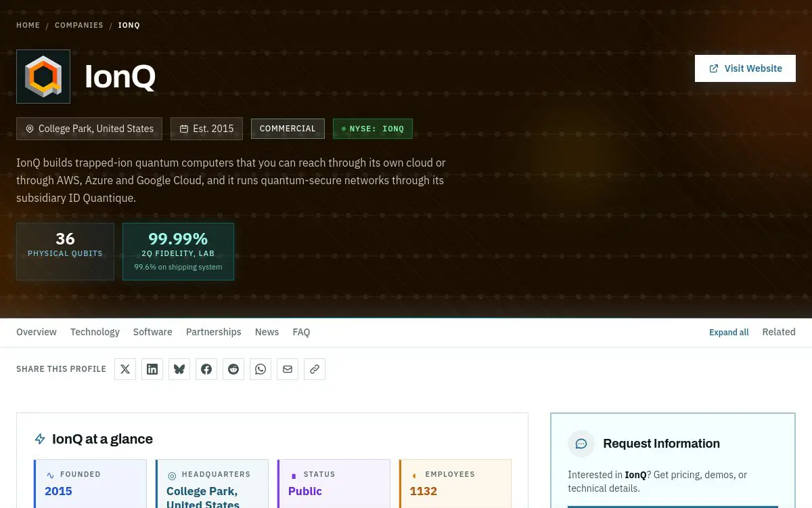
Task: Click the location pin icon in College Park badge
Action: (x=30, y=129)
